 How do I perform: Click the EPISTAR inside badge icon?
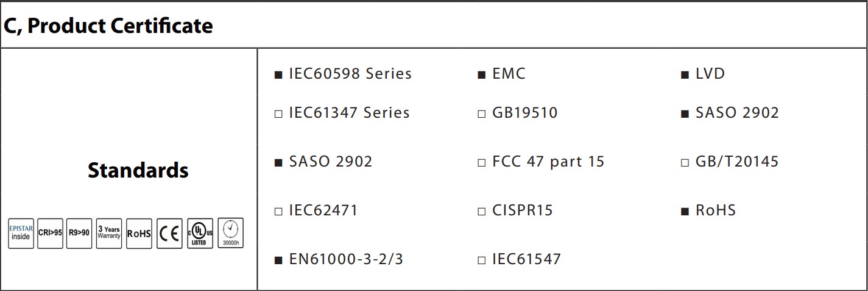point(21,233)
